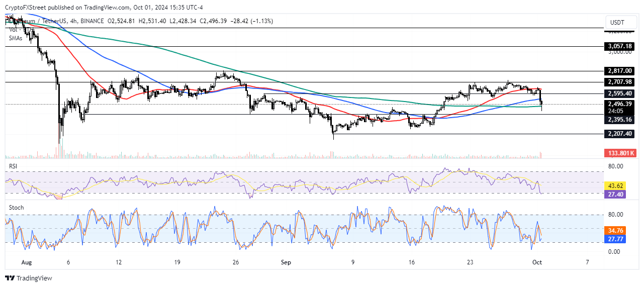Select the 2,395.16 support price label
This screenshot has height=287, width=644.
(x=618, y=120)
